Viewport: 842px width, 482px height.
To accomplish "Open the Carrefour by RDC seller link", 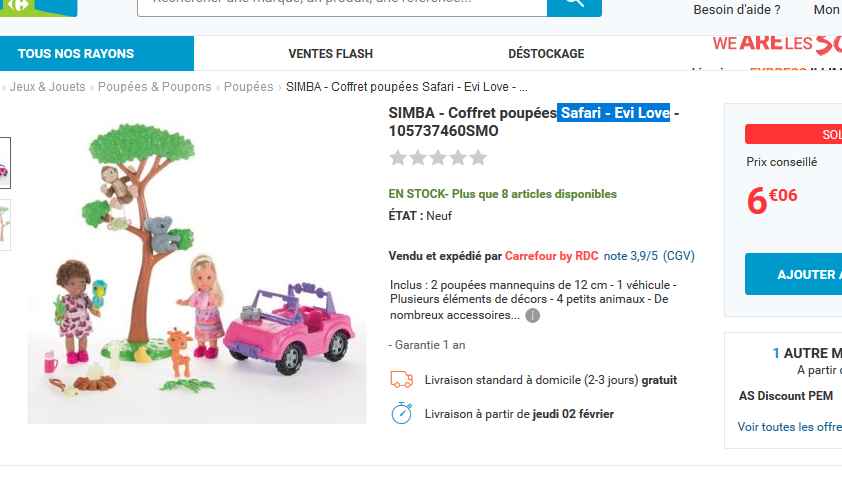I will pyautogui.click(x=551, y=256).
